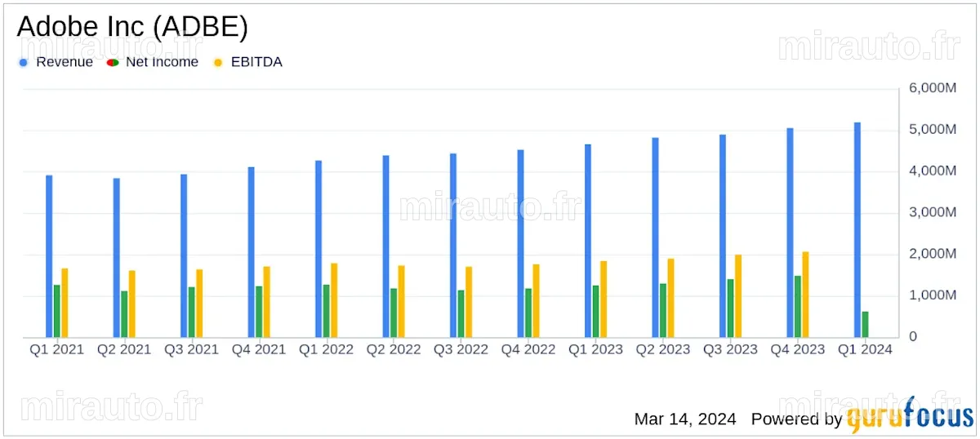
Task: Click the Q3 2021 axis label
Action: (x=191, y=349)
